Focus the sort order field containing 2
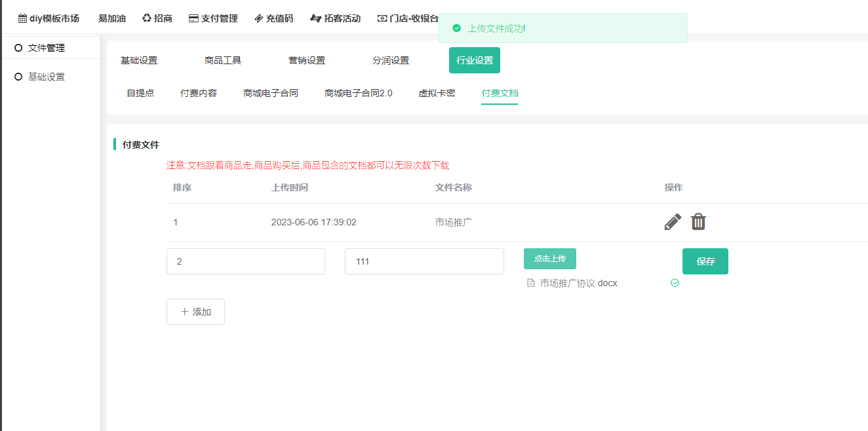868x431 pixels. (245, 261)
